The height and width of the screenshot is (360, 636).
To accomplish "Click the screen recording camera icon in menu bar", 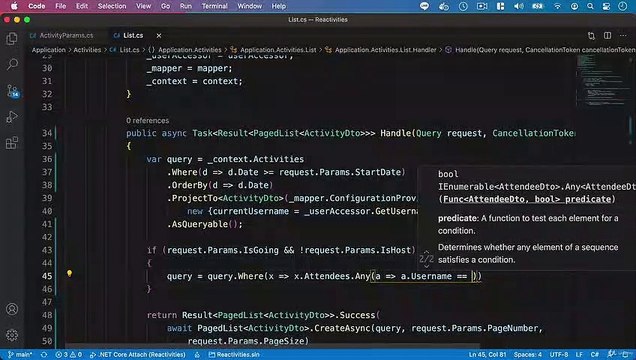I will 482,6.
